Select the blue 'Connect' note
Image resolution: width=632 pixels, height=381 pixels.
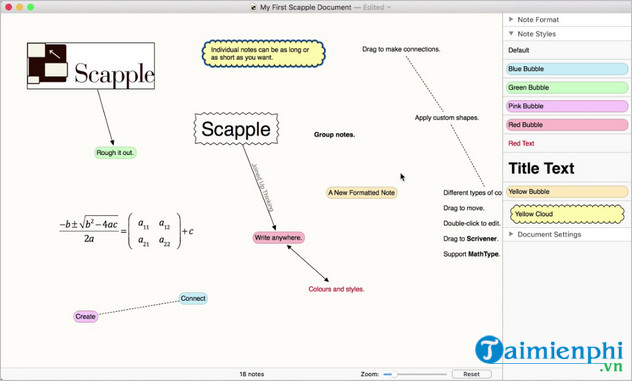(193, 298)
